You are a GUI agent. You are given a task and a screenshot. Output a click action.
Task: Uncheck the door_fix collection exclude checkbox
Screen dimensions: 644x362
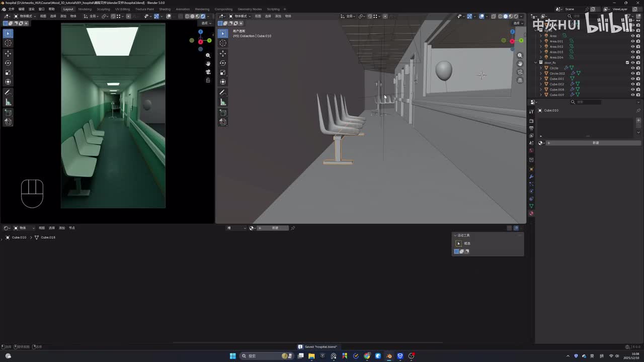click(627, 63)
